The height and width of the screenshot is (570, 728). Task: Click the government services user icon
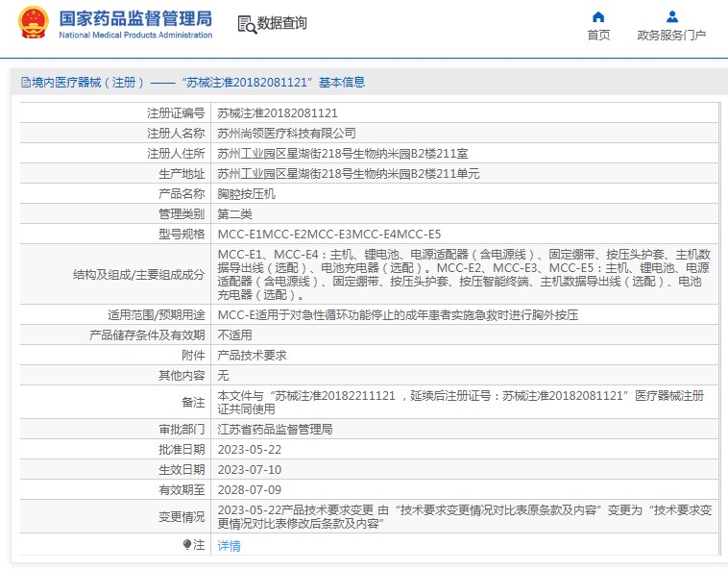pyautogui.click(x=671, y=16)
